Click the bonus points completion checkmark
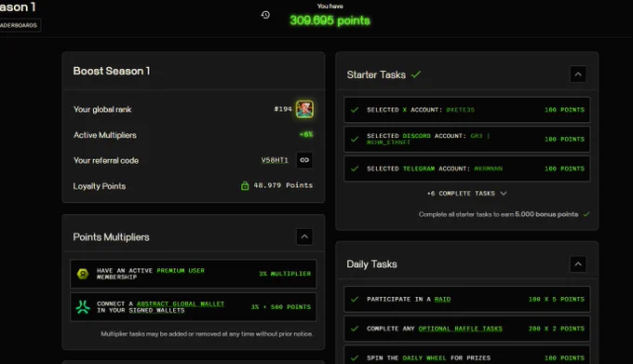 [x=586, y=214]
